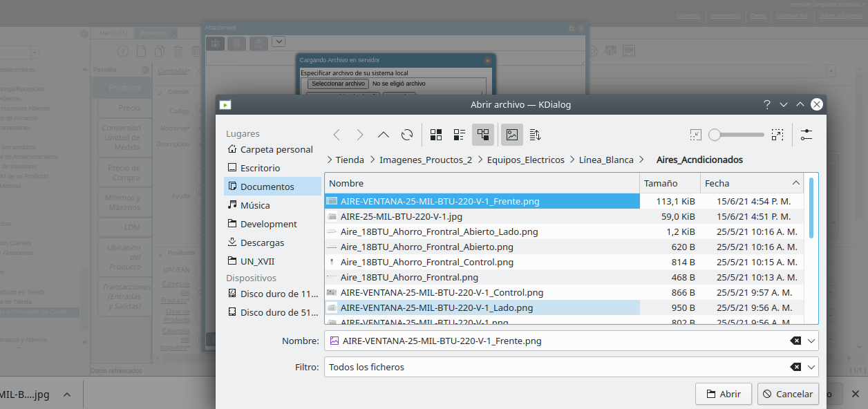The image size is (868, 409).
Task: Navigate up one directory with the up arrow
Action: 383,134
